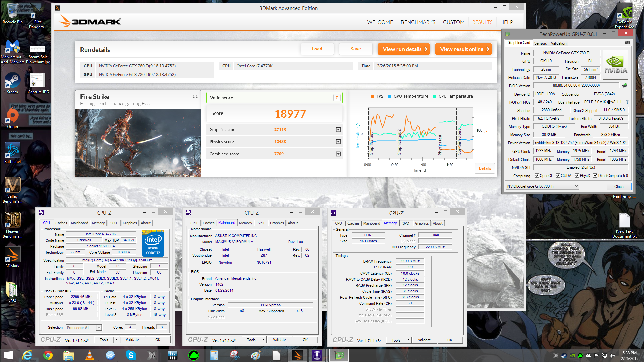
Task: Open Heaven Benchmark desktop icon
Action: [x=13, y=225]
